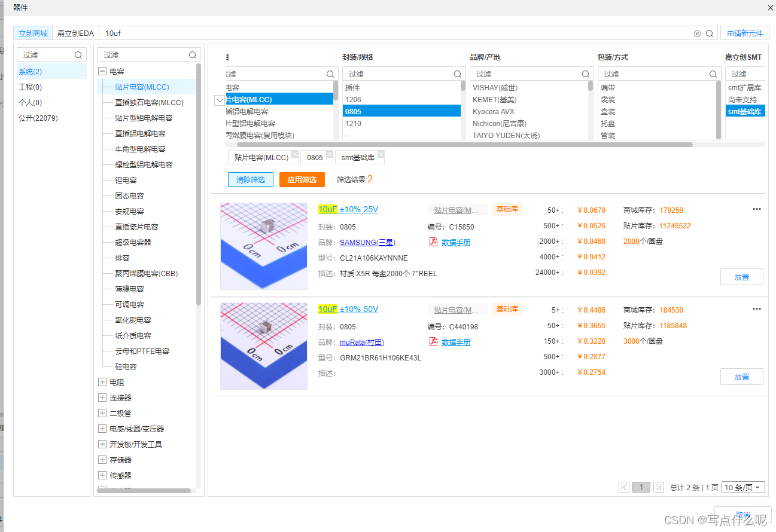Image resolution: width=776 pixels, height=532 pixels.
Task: Select 1206 in package filter list
Action: (401, 100)
